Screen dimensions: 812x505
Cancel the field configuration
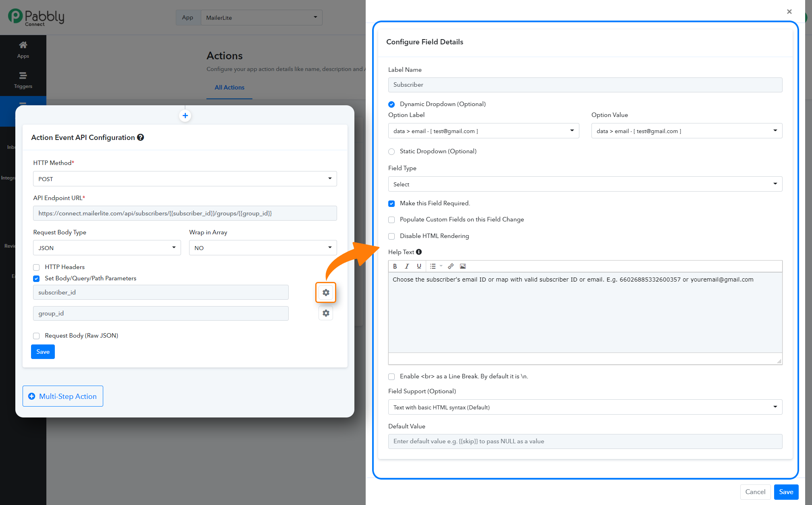[755, 492]
